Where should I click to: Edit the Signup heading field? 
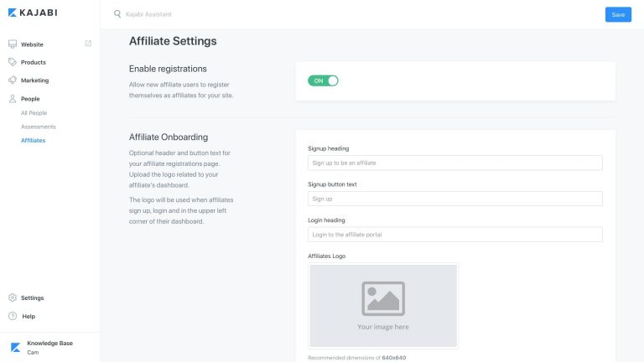tap(455, 163)
